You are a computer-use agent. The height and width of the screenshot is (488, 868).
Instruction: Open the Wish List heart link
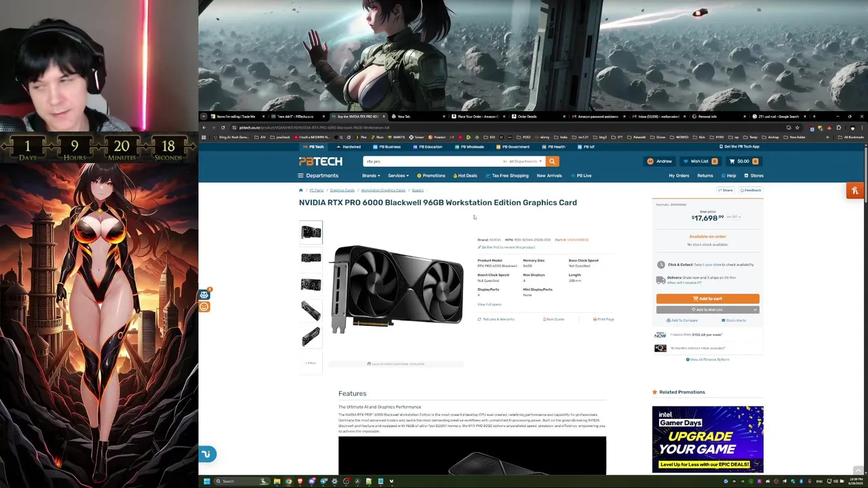[x=701, y=161]
